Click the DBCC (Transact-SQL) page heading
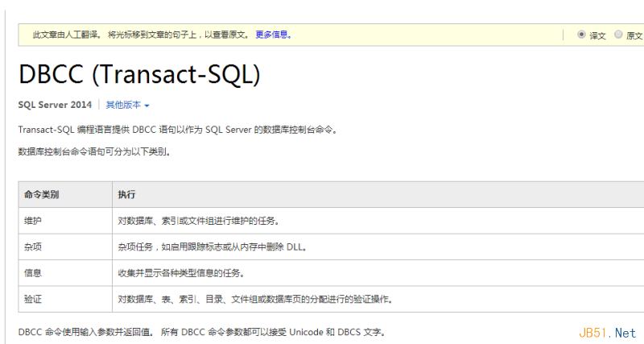Viewport: 644px width, 344px height. tap(139, 74)
